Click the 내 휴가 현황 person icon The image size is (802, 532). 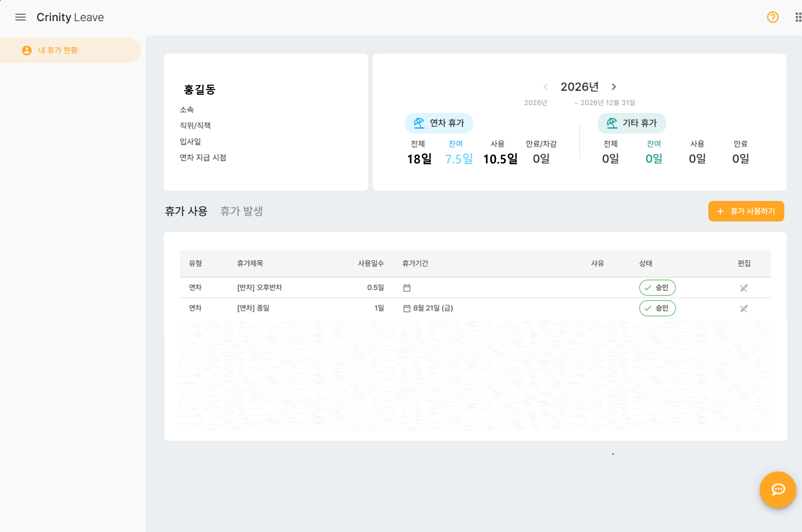(27, 50)
